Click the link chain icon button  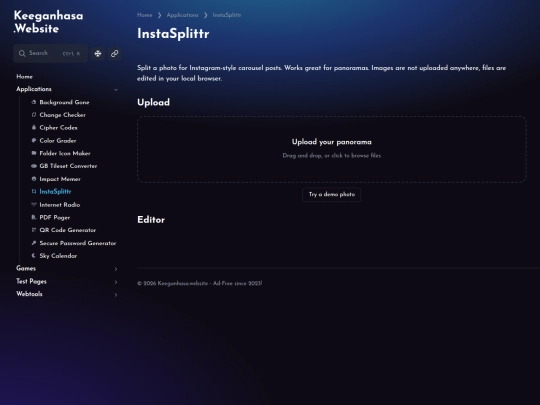pyautogui.click(x=115, y=53)
